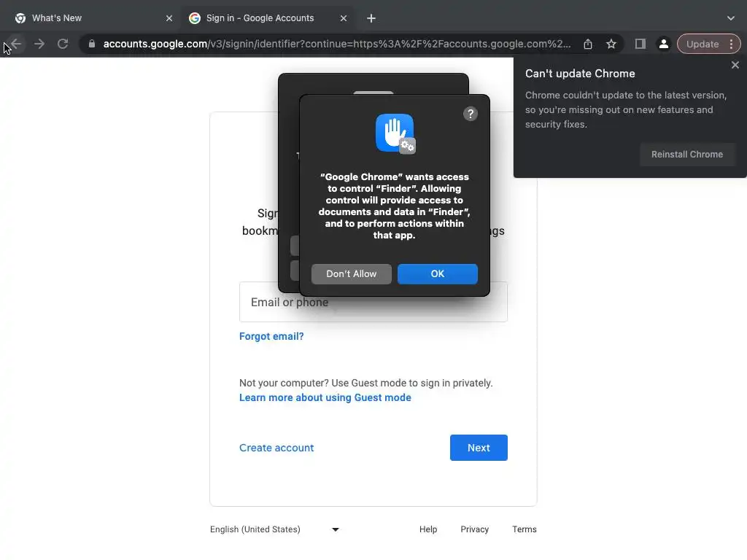The image size is (747, 560).
Task: Click the lock icon in address bar
Action: 92,44
